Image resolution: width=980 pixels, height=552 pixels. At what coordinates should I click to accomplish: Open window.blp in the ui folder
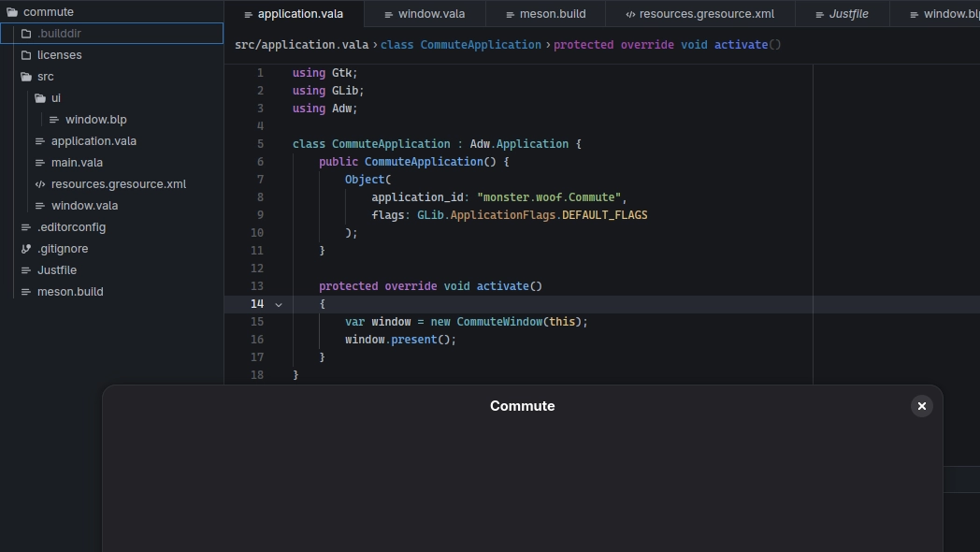click(x=95, y=120)
